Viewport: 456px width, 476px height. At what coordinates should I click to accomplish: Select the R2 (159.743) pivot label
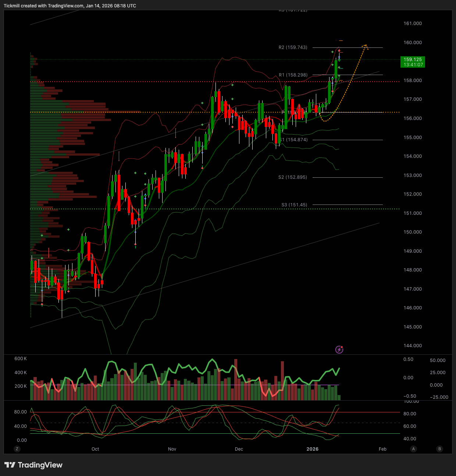click(293, 47)
